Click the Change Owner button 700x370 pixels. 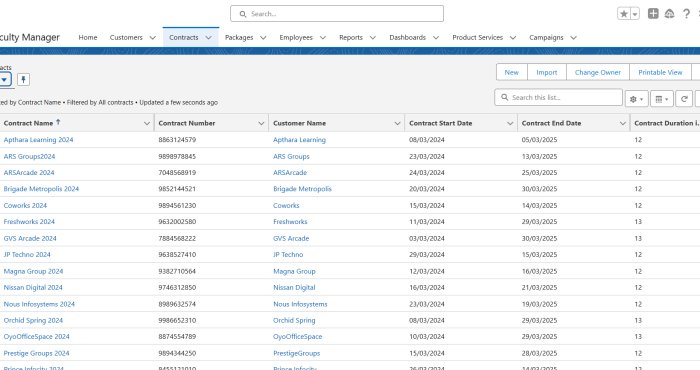(598, 72)
